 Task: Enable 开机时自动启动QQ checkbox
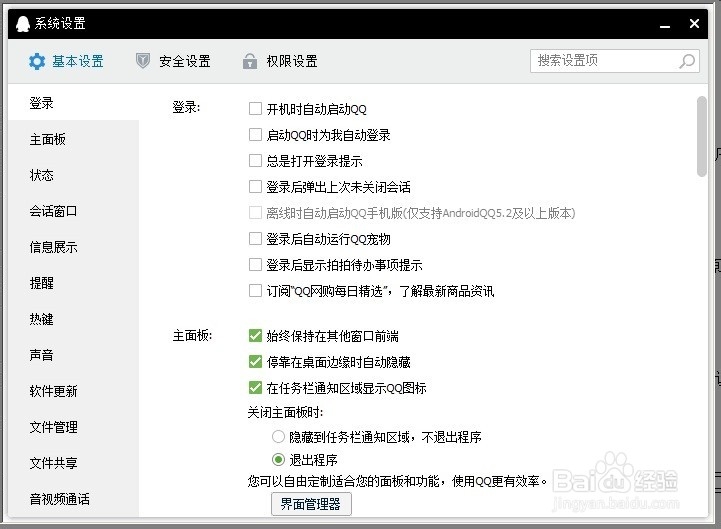[x=255, y=109]
